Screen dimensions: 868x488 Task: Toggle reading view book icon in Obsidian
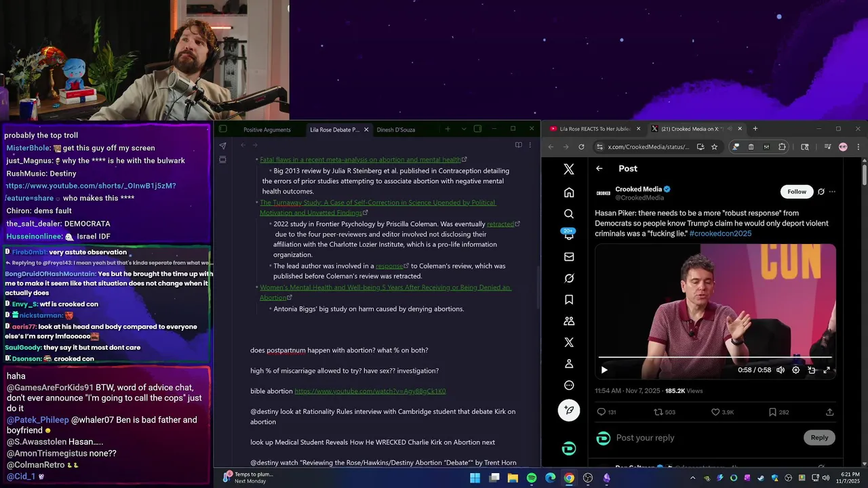click(518, 145)
